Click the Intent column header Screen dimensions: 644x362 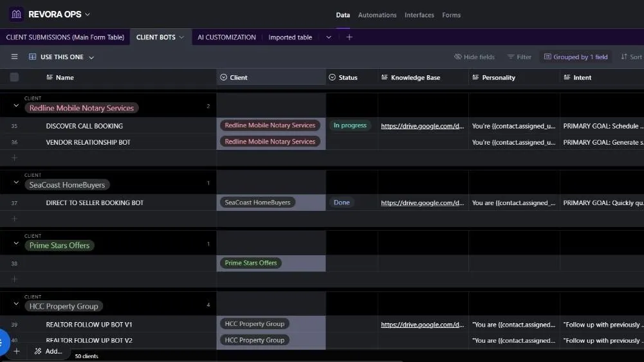pos(602,77)
